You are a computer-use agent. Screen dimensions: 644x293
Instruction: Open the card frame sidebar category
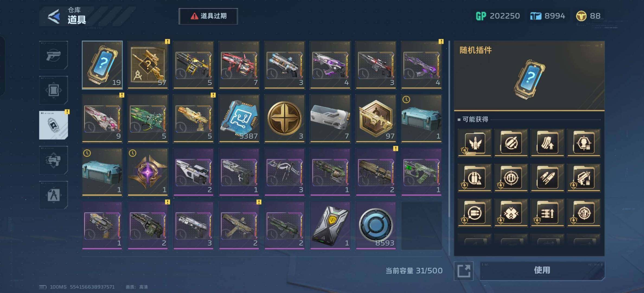click(x=53, y=90)
